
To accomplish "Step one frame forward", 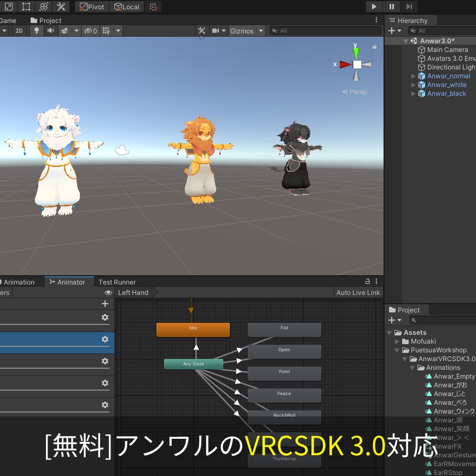I will point(409,7).
